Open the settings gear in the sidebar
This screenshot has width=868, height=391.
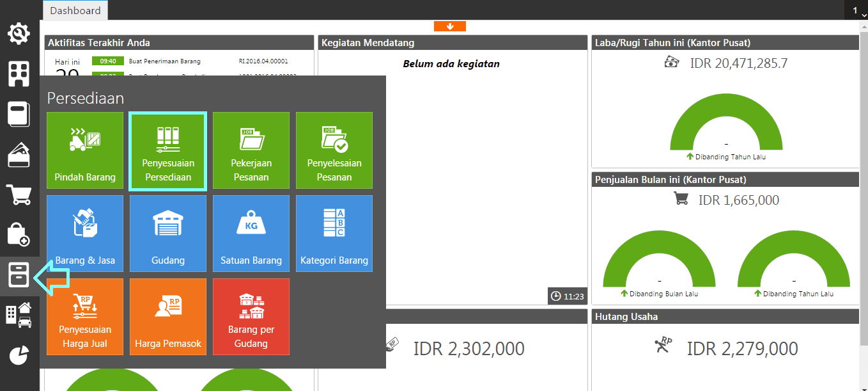[19, 35]
